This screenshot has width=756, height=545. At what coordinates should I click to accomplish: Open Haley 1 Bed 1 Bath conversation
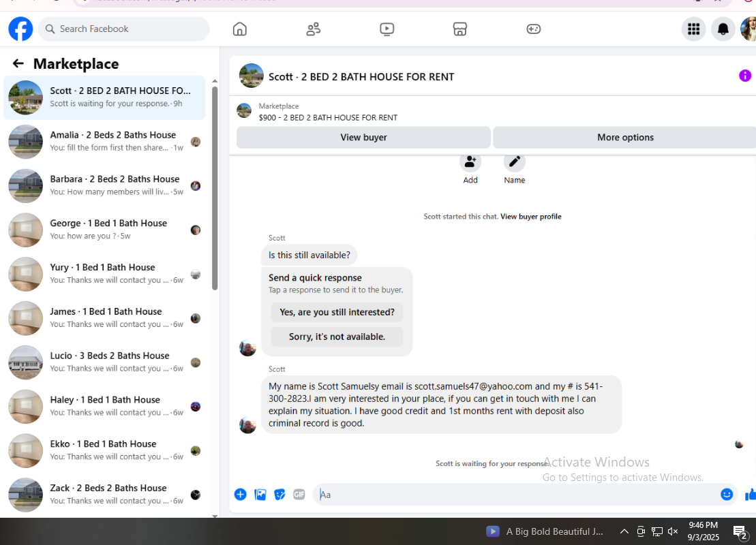[104, 407]
